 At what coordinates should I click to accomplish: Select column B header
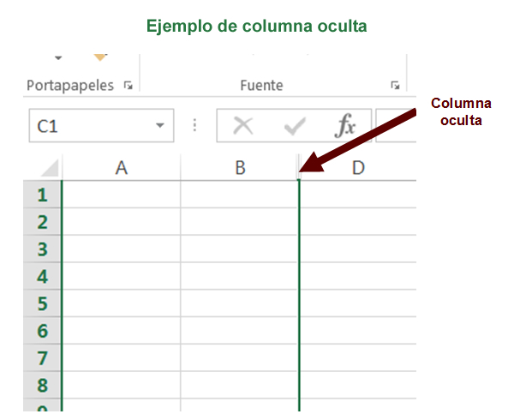coord(239,167)
